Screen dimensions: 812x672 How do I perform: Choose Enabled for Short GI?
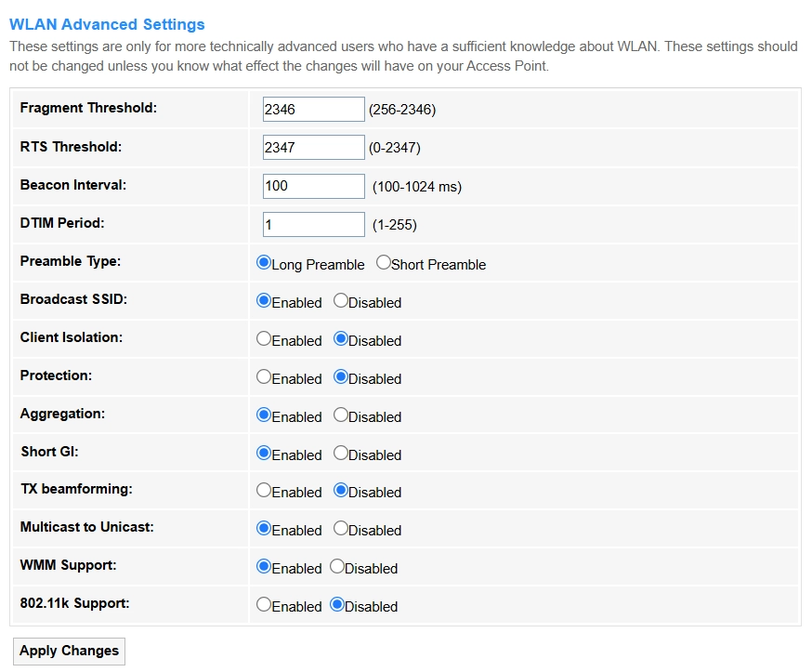[264, 454]
